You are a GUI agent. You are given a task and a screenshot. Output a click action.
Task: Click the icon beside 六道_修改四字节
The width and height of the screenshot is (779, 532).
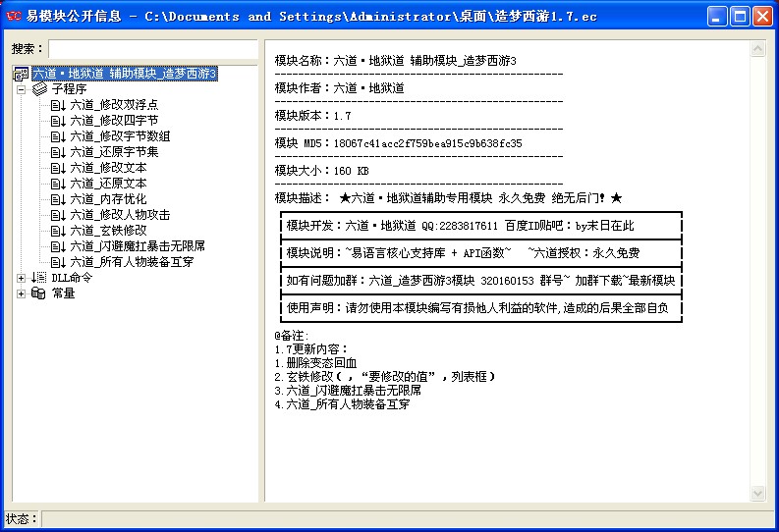pyautogui.click(x=58, y=121)
